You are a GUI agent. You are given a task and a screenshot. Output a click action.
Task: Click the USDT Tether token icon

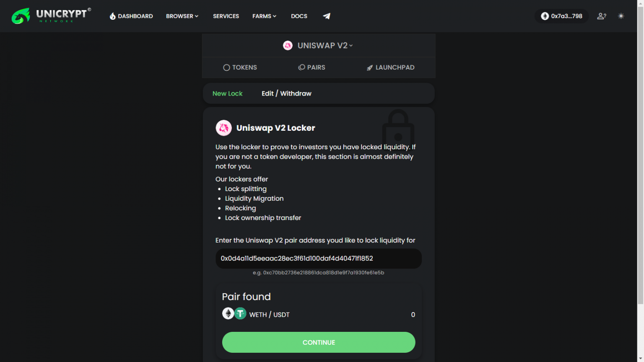(x=240, y=313)
